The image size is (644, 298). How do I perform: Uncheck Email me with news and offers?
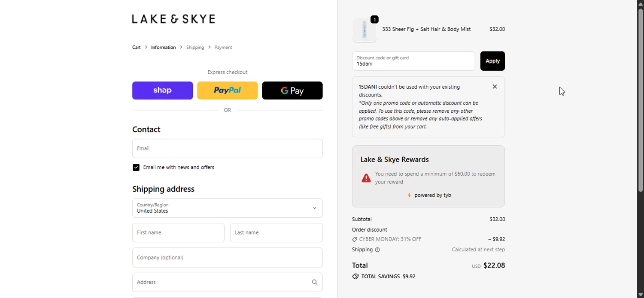pos(136,167)
